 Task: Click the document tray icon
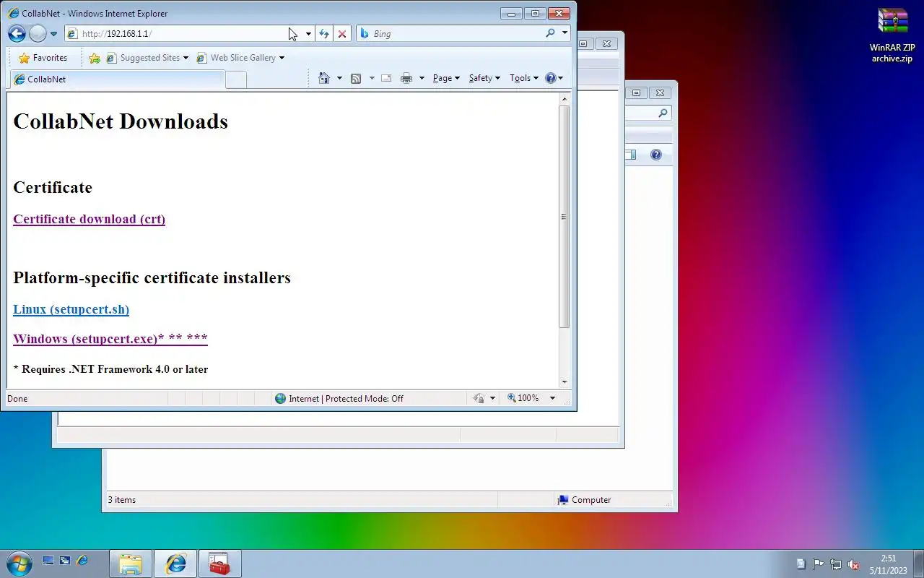[801, 564]
